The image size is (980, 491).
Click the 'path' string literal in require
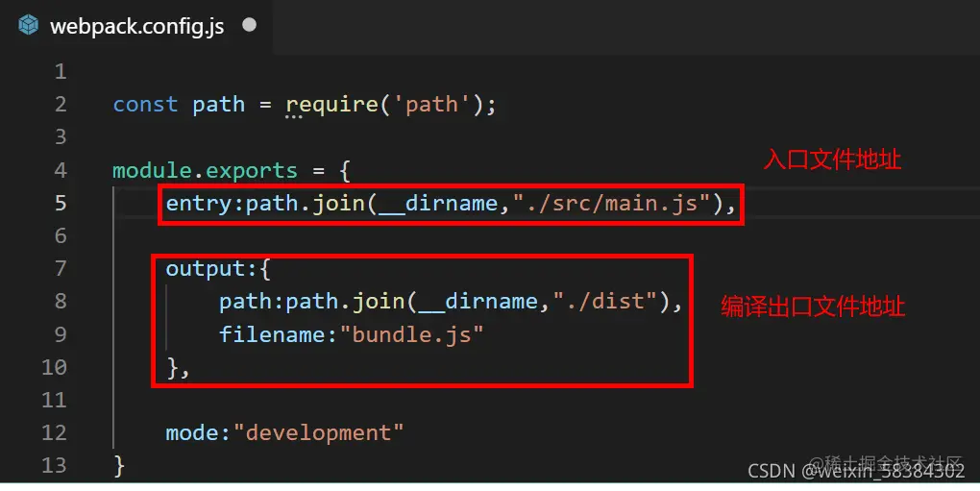tap(432, 105)
